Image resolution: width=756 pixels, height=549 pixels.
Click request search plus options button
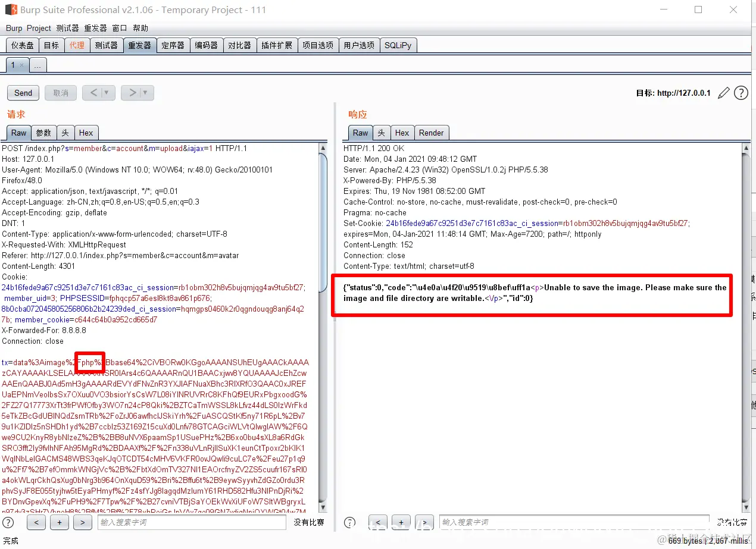pos(60,522)
